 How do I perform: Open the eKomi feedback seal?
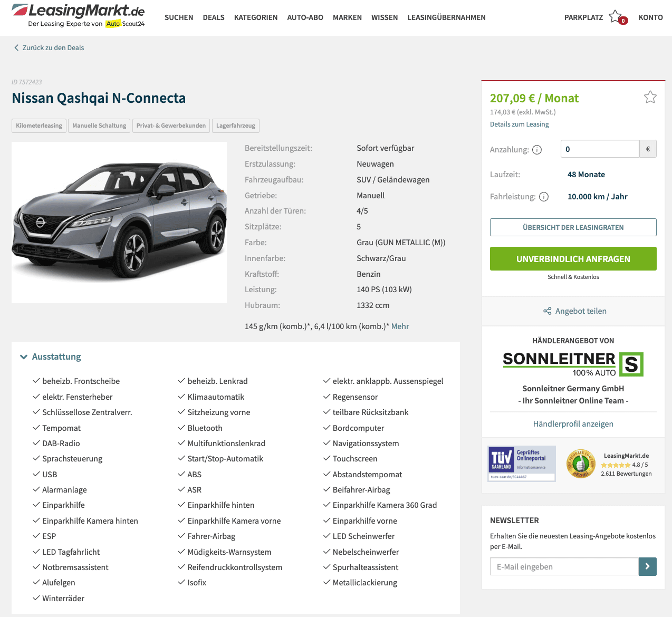point(580,464)
